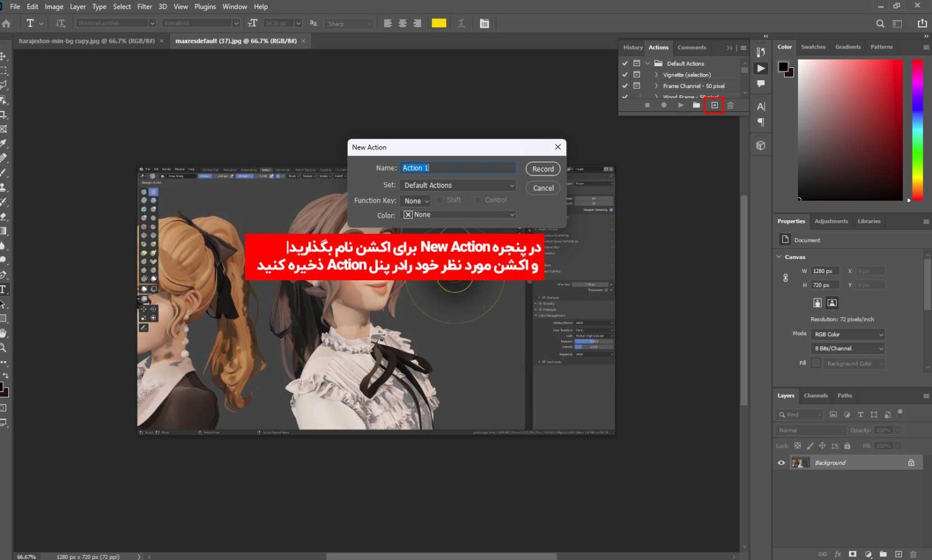932x560 pixels.
Task: Click the Cancel button in New Action dialog
Action: click(543, 188)
